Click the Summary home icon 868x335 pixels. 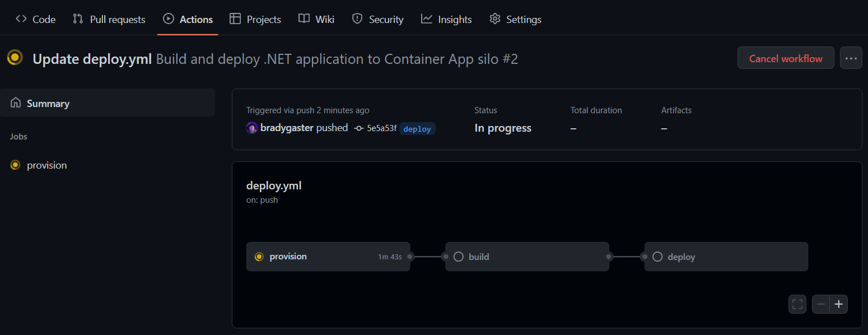(16, 103)
